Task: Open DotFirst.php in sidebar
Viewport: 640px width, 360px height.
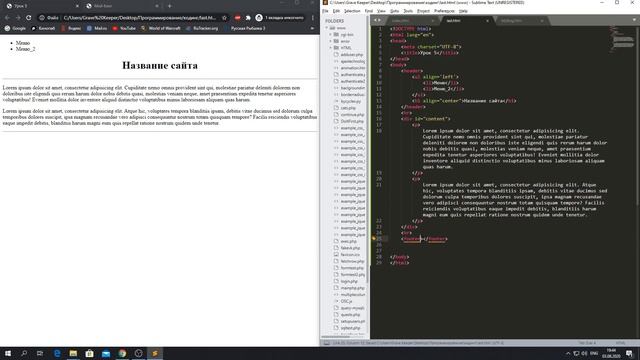Action: point(351,121)
